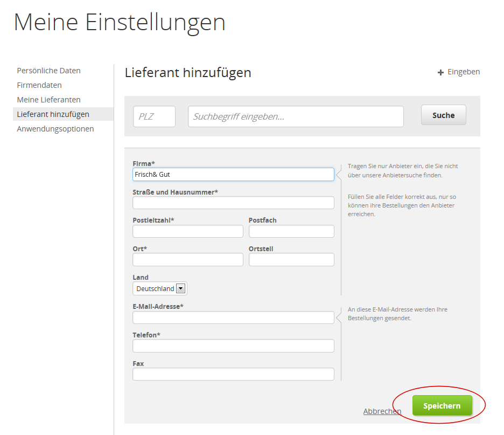The height and width of the screenshot is (435, 504).
Task: Click the Firma input field
Action: point(233,175)
